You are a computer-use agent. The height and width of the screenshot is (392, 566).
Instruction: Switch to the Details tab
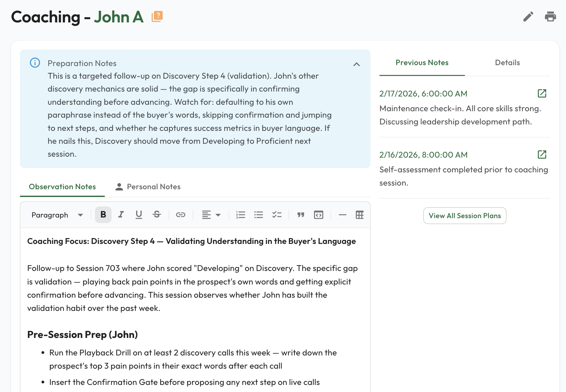(x=507, y=63)
